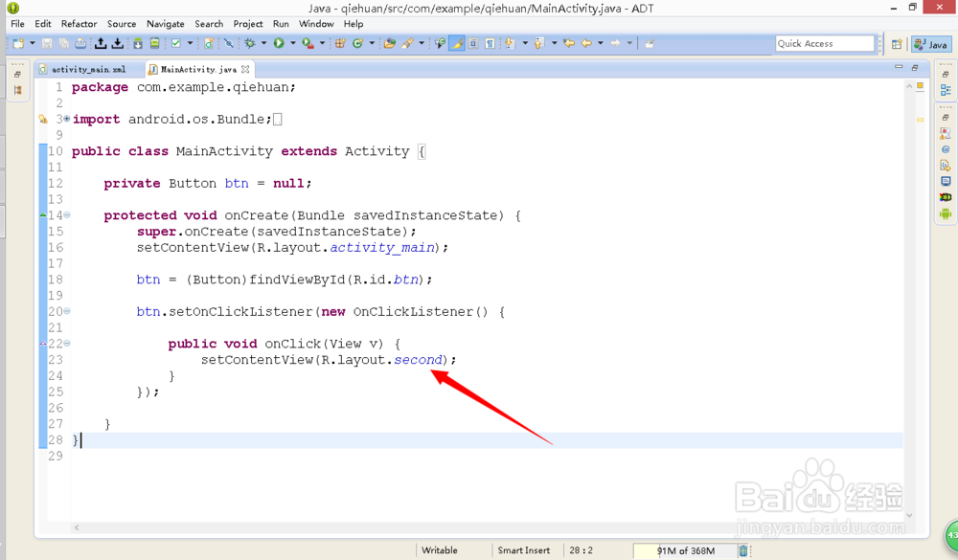Expand the External Tools dropdown arrow
This screenshot has width=958, height=560.
(322, 43)
